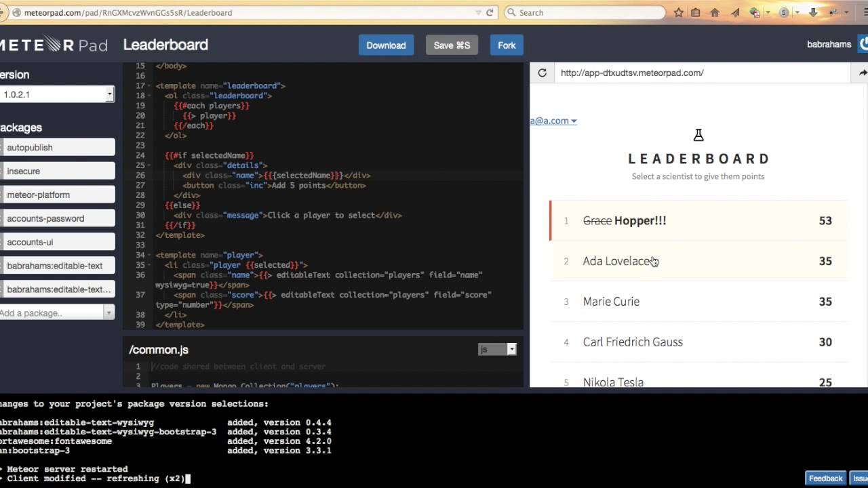This screenshot has width=868, height=488.
Task: Select Carl Friedrich Gauss player
Action: tap(698, 342)
